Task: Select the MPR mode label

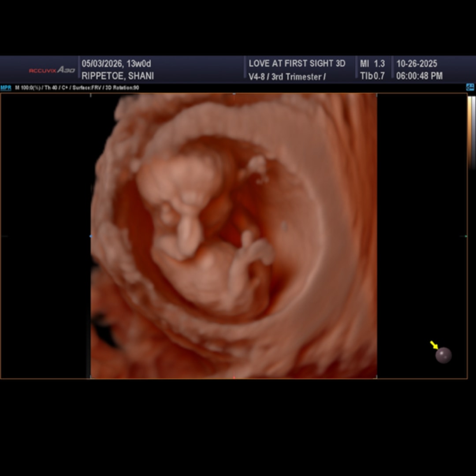Action: pos(6,88)
